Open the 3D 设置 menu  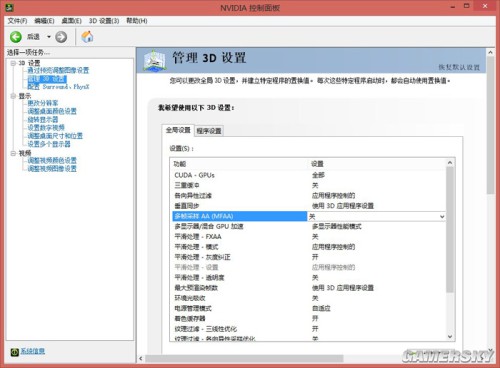click(x=104, y=21)
